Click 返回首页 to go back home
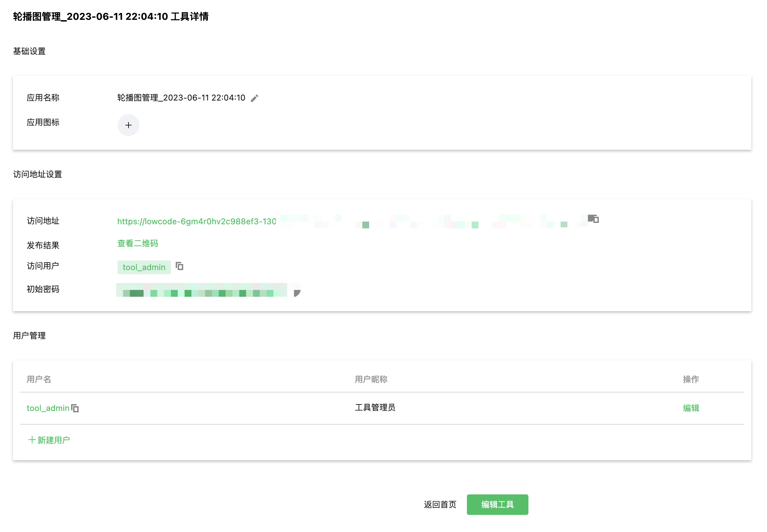Viewport: 767px width, 532px height. 440,505
